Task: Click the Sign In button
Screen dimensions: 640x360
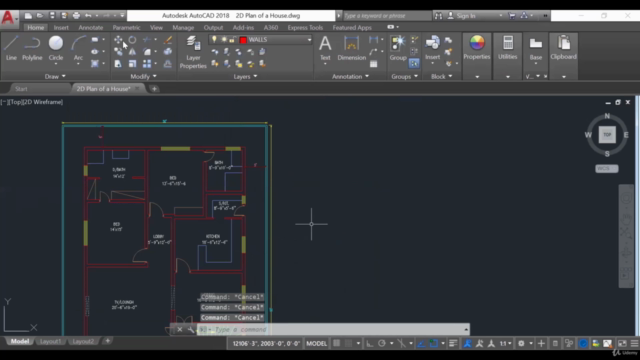Action: (466, 16)
